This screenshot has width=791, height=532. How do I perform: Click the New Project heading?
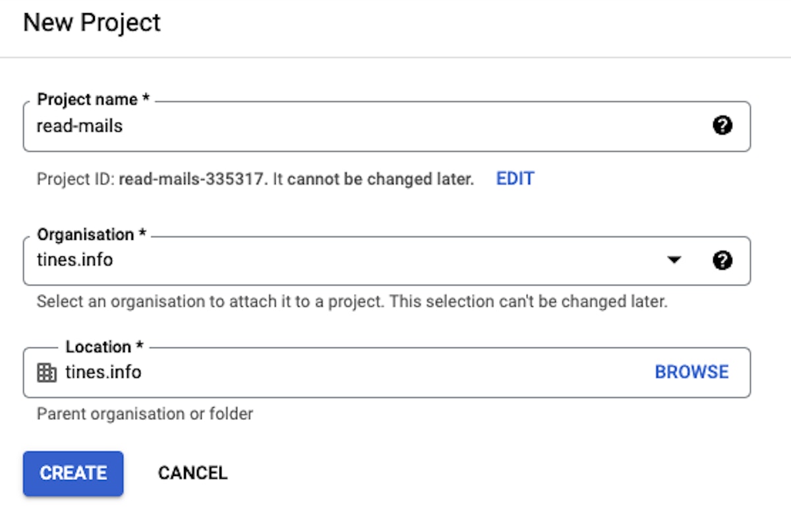click(92, 23)
